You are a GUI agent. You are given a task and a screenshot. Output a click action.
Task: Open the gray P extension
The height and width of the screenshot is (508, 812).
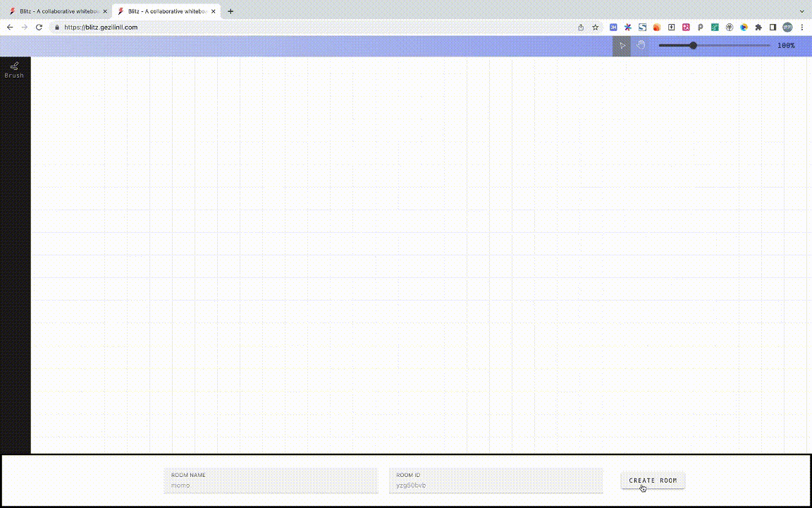pyautogui.click(x=700, y=28)
